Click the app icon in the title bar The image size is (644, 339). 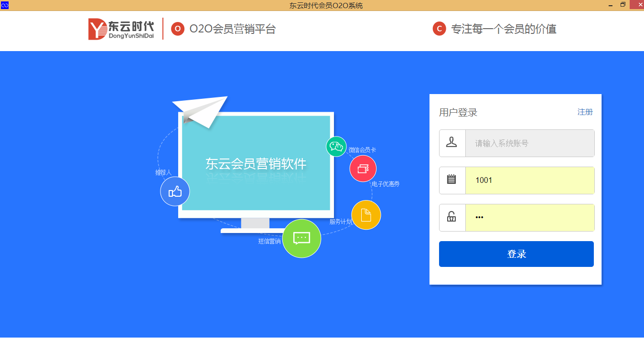click(5, 5)
